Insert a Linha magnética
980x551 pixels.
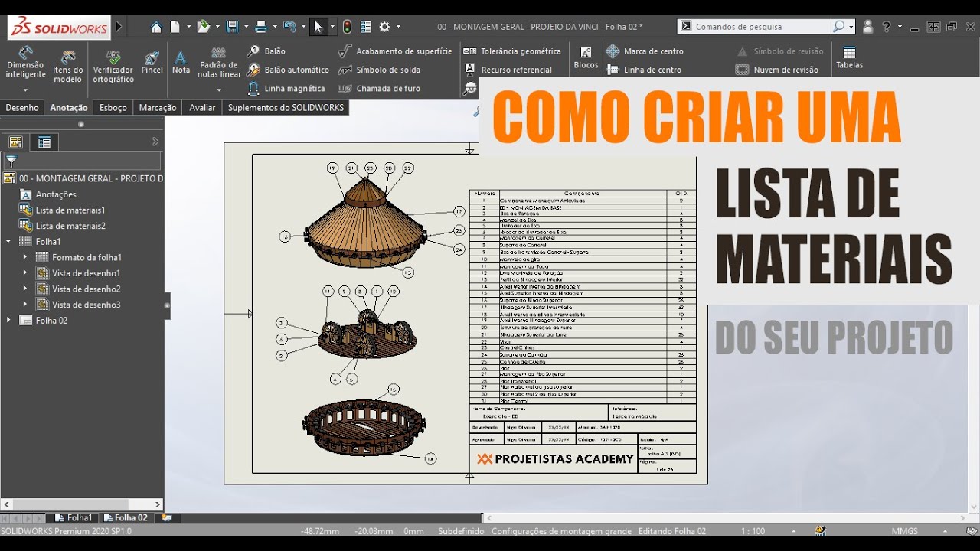click(x=286, y=89)
